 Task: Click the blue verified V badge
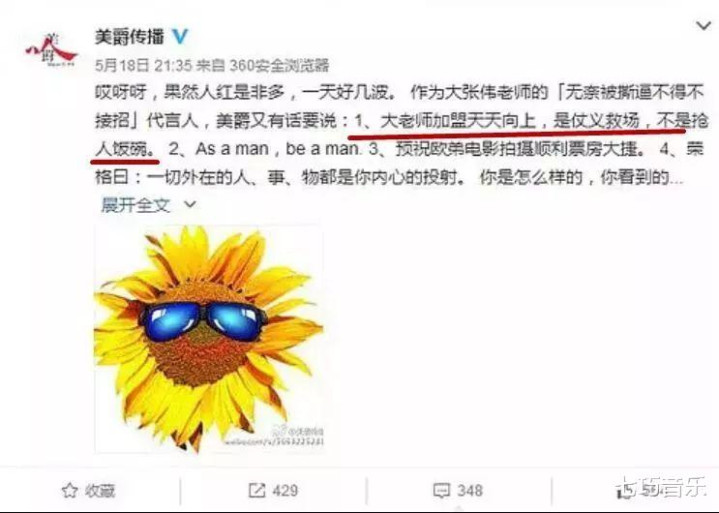pyautogui.click(x=180, y=37)
